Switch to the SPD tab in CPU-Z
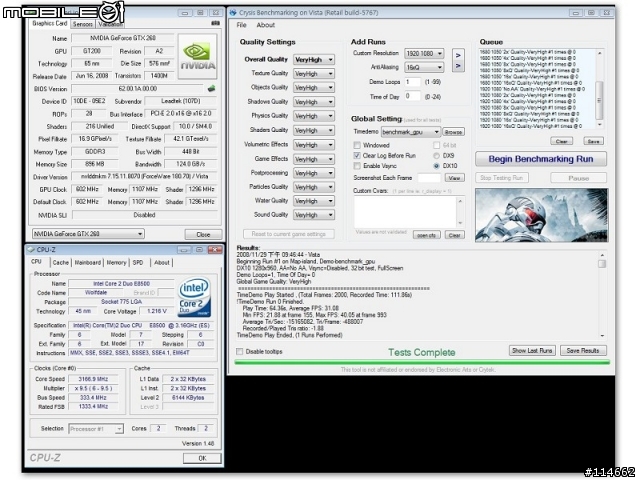Screen dimensions: 640x480 click(x=138, y=262)
